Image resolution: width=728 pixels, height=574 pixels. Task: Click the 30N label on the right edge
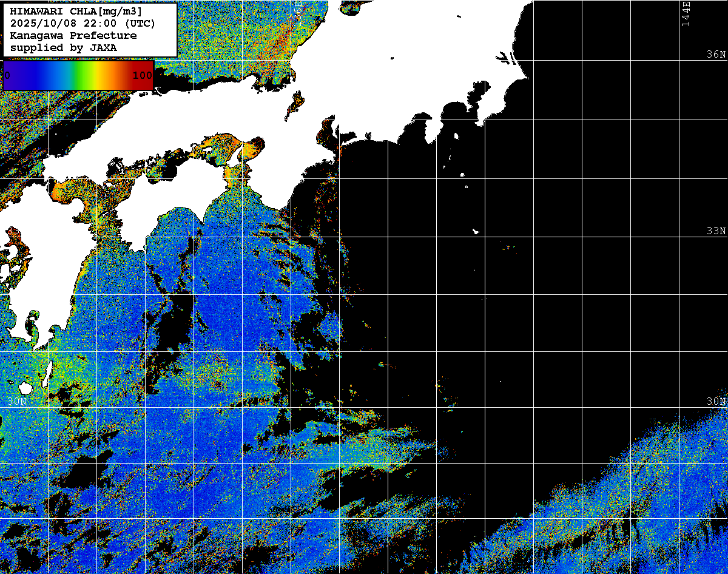(x=716, y=402)
